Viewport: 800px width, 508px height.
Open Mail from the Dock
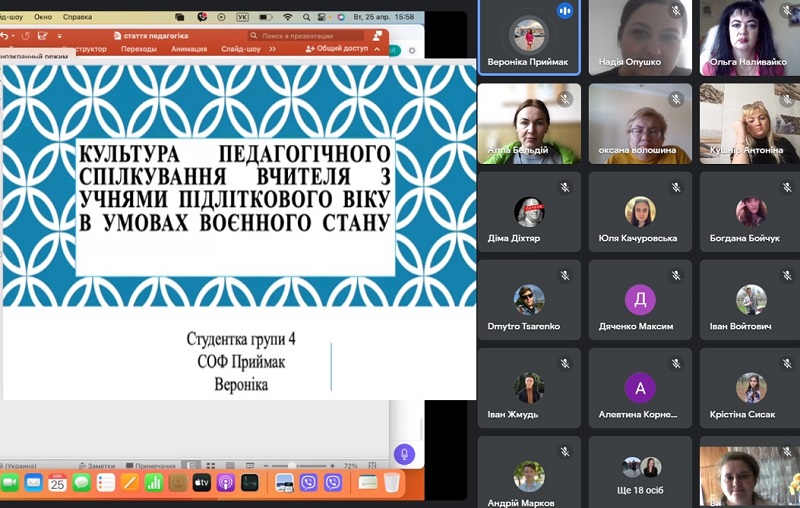pos(33,482)
